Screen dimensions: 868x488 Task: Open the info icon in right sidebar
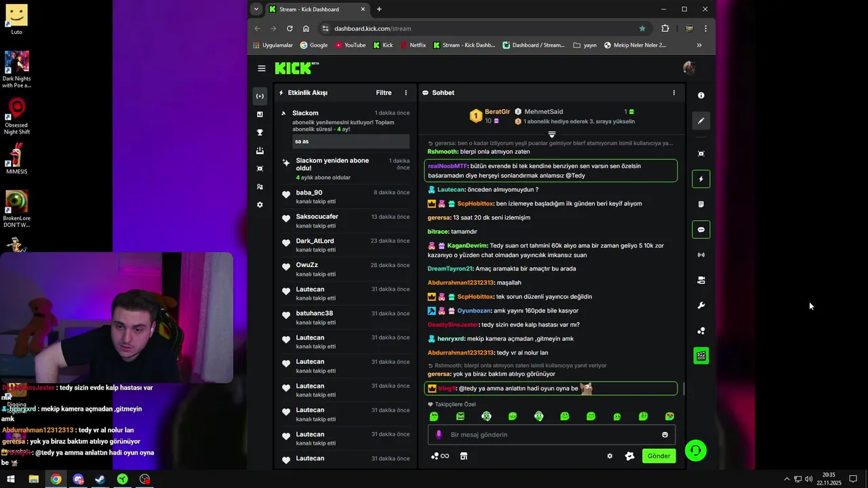tap(701, 96)
